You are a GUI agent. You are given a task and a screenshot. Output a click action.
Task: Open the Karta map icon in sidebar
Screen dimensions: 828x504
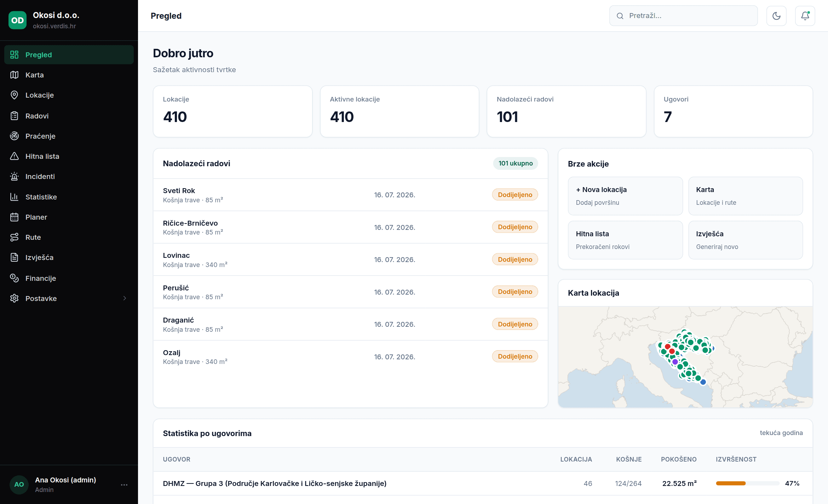tap(14, 75)
